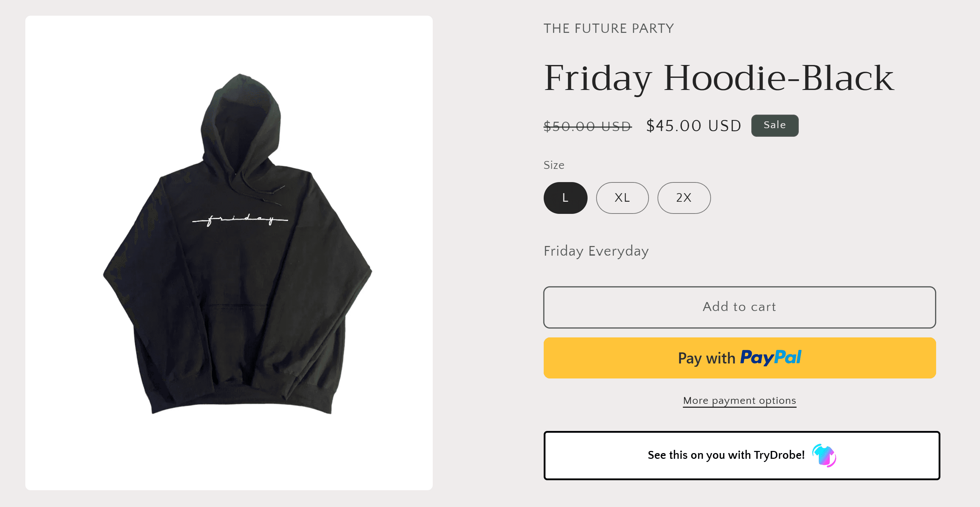Click Add to cart
Screen dimensions: 980x507
click(738, 307)
